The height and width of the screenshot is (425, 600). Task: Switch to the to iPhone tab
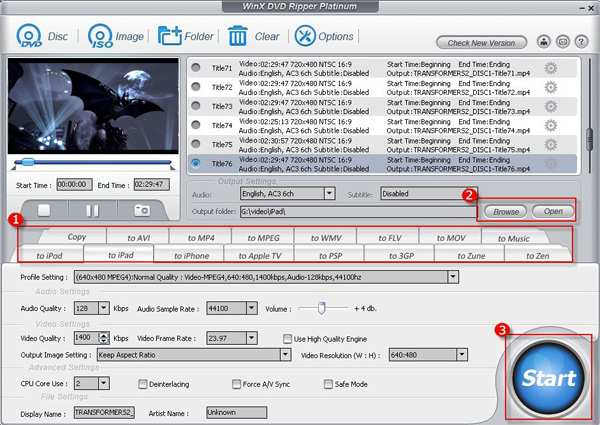point(191,255)
